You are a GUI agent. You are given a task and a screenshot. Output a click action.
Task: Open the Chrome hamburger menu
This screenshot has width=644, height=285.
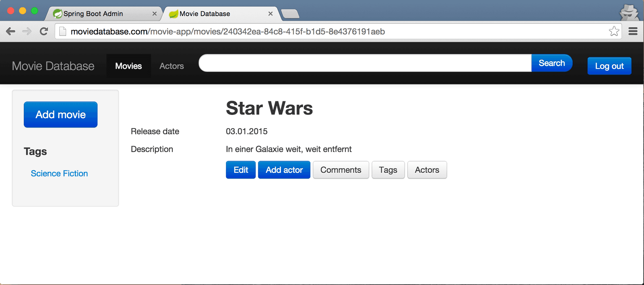coord(633,31)
